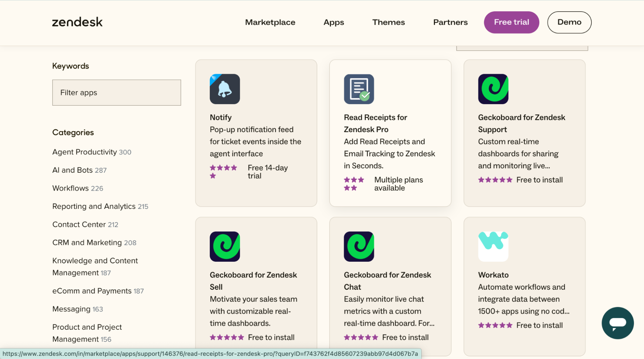
Task: Click 'Free 14-day trial' text on Notify
Action: 268,172
